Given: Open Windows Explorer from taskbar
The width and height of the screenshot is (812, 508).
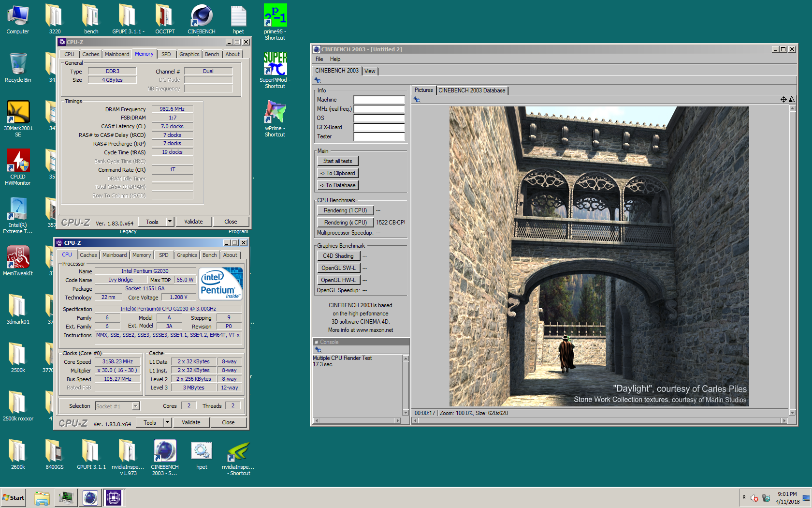Looking at the screenshot, I should pyautogui.click(x=42, y=497).
